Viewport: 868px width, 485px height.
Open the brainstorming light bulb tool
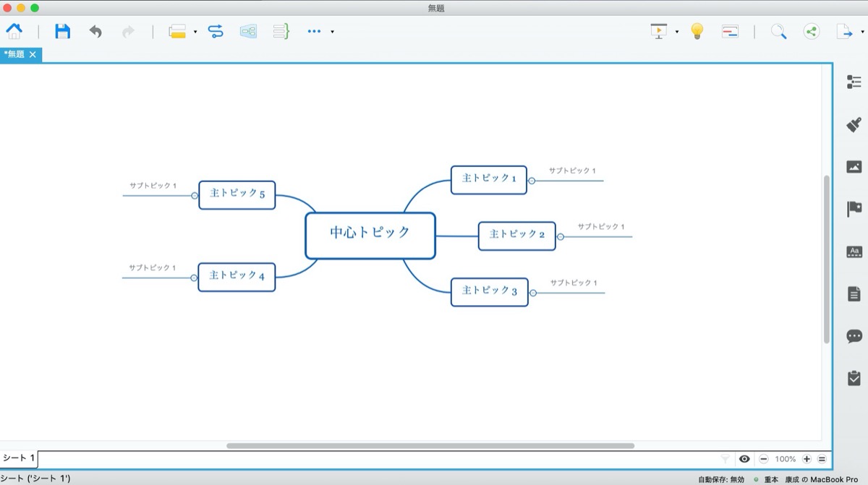point(697,31)
